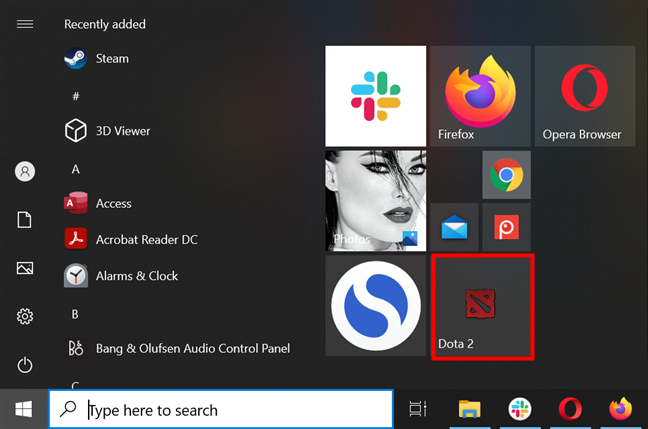
Task: Click the letter A section header
Action: 75,169
